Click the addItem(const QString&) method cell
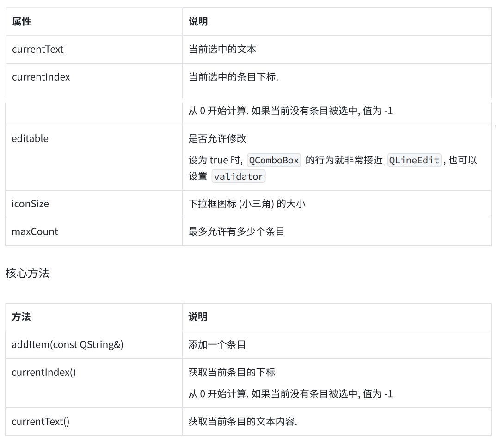 tap(94, 345)
